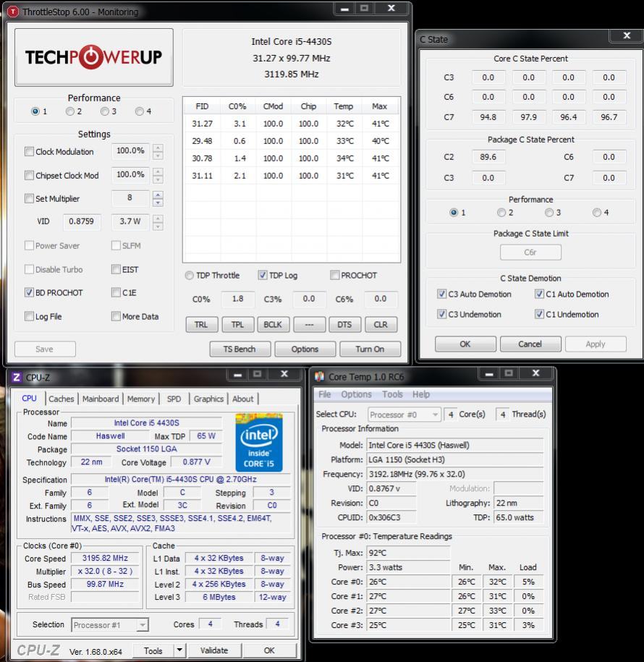Switch to the Caches tab in CPU-Z

[62, 399]
